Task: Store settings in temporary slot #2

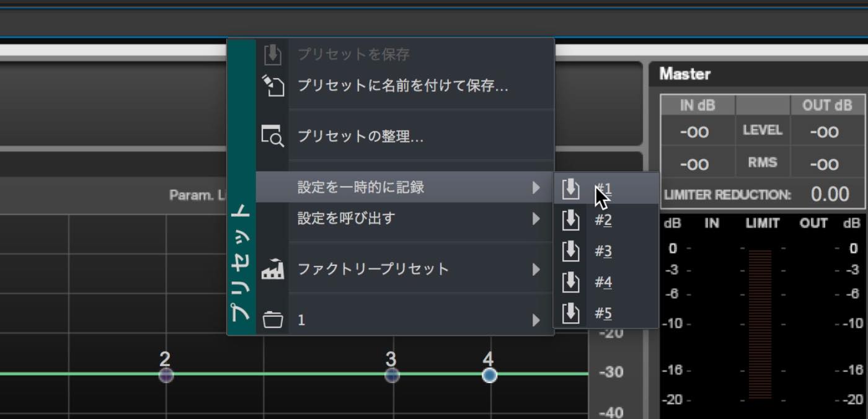Action: [x=606, y=219]
